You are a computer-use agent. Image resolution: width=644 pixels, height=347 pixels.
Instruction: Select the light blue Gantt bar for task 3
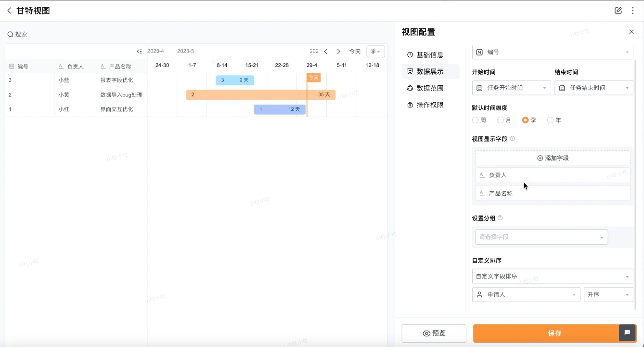click(235, 80)
